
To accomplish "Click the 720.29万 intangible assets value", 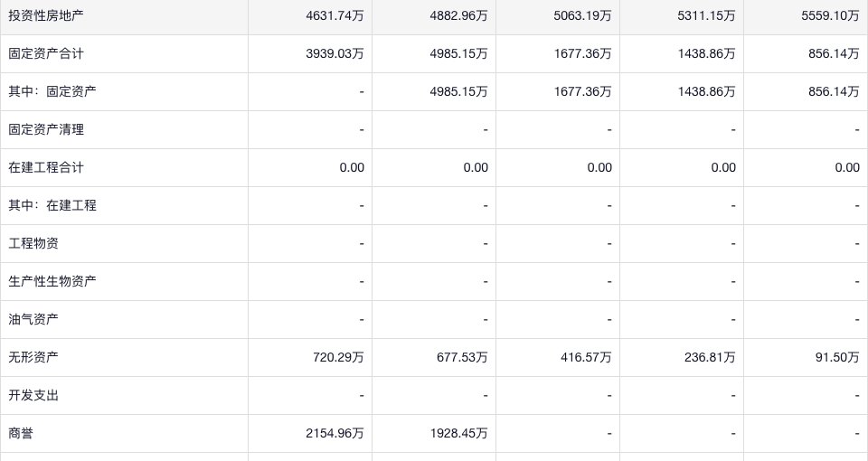I will pyautogui.click(x=338, y=357).
